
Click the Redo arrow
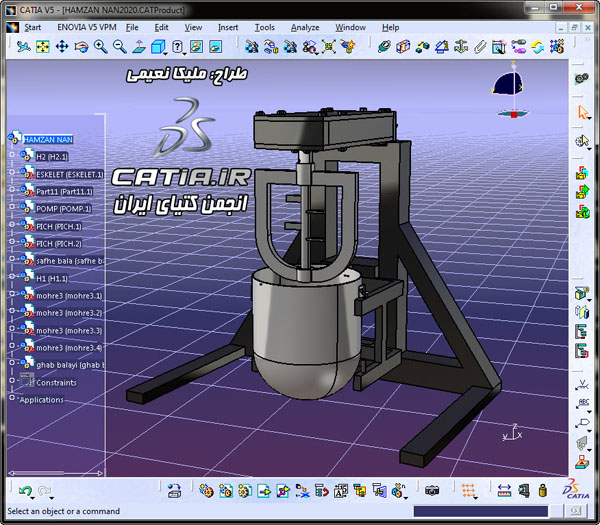(44, 491)
